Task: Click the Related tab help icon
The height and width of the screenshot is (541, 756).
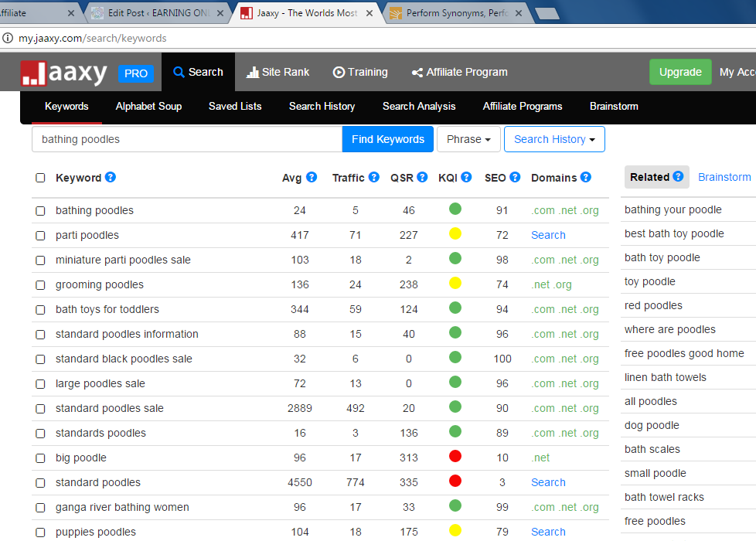Action: coord(678,176)
